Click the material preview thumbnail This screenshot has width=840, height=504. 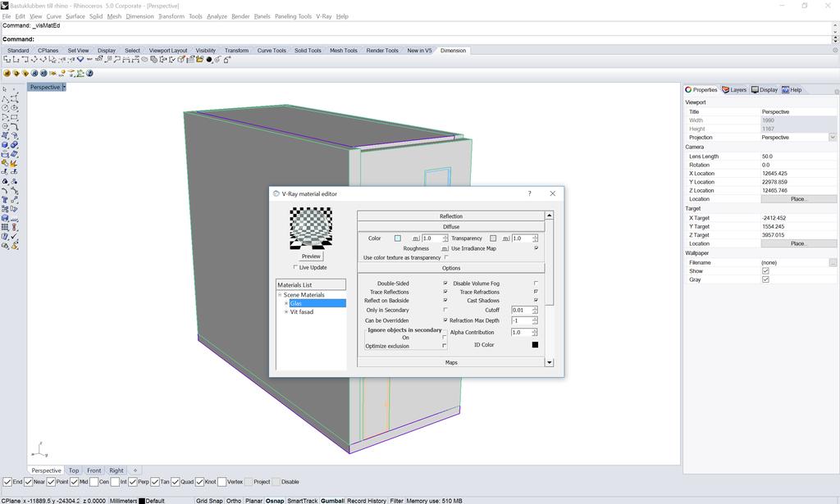coord(311,229)
